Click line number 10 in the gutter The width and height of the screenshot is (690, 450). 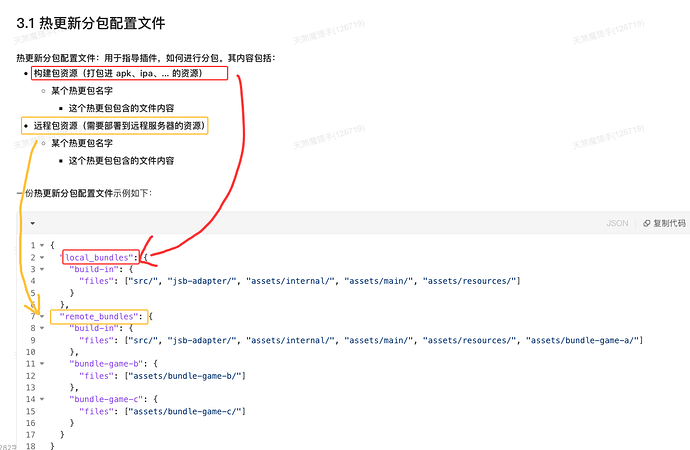(x=30, y=352)
